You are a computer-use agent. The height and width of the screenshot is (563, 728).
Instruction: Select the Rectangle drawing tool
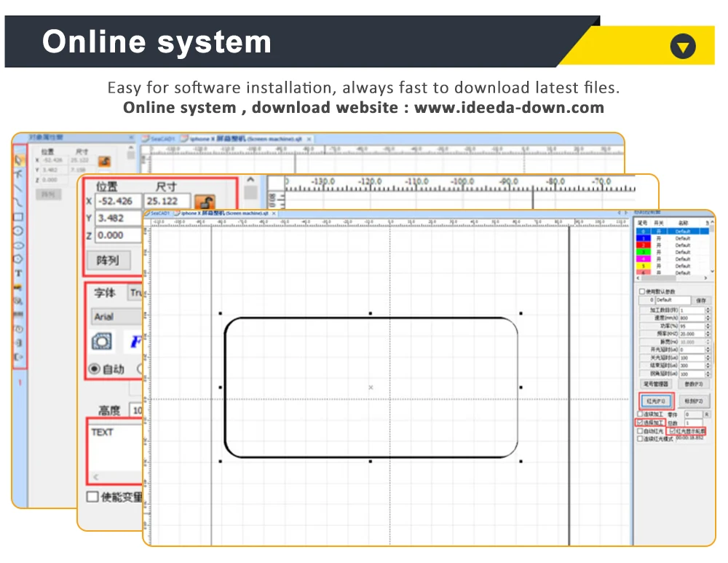tap(19, 216)
